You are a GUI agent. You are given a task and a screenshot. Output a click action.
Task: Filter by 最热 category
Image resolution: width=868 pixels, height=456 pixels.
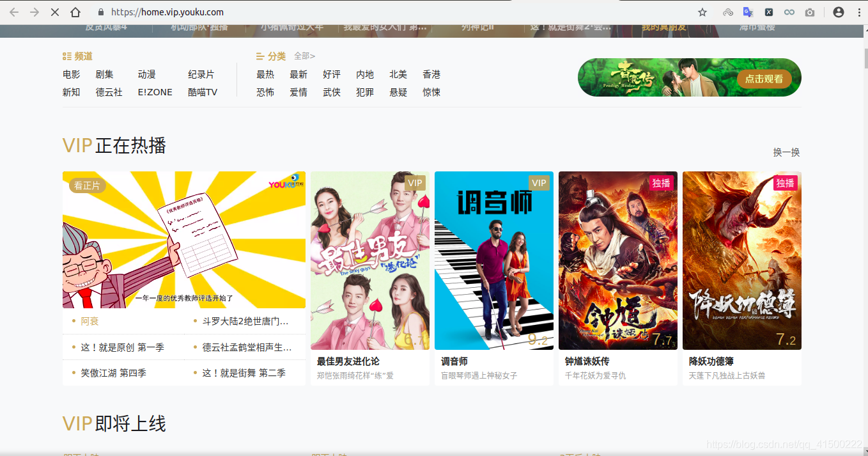[265, 74]
